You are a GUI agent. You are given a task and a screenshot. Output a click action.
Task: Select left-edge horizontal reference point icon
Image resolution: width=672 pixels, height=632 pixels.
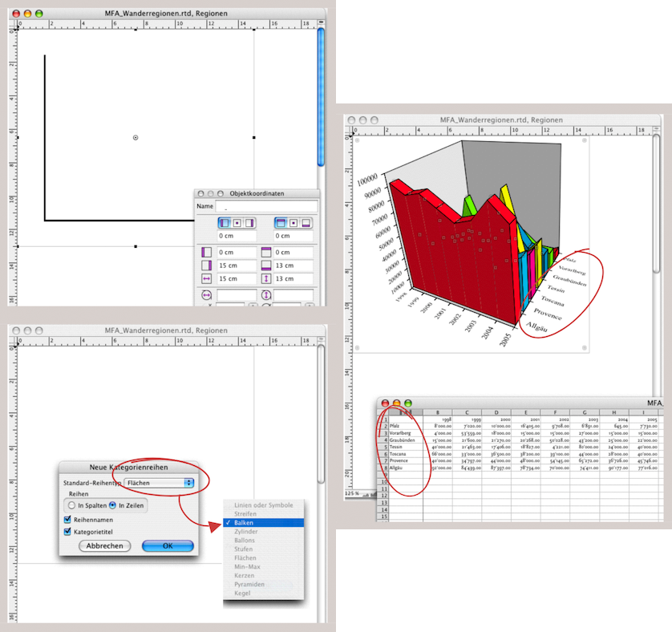coord(225,222)
